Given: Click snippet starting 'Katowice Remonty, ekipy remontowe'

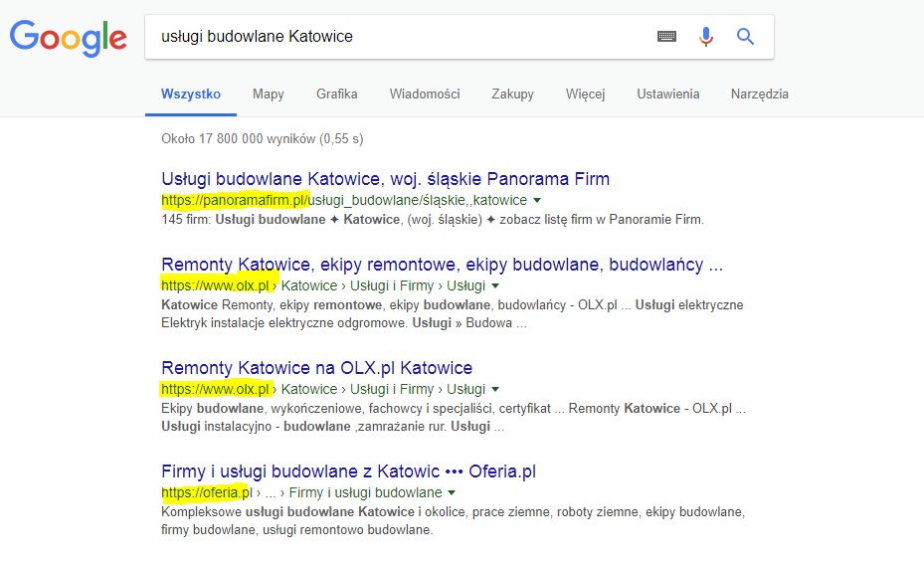Looking at the screenshot, I should point(452,314).
